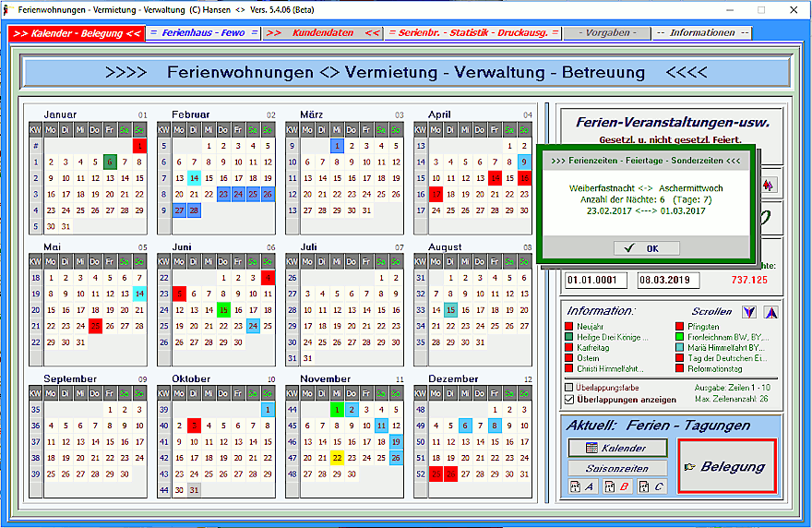Click the season B icon button

point(616,487)
